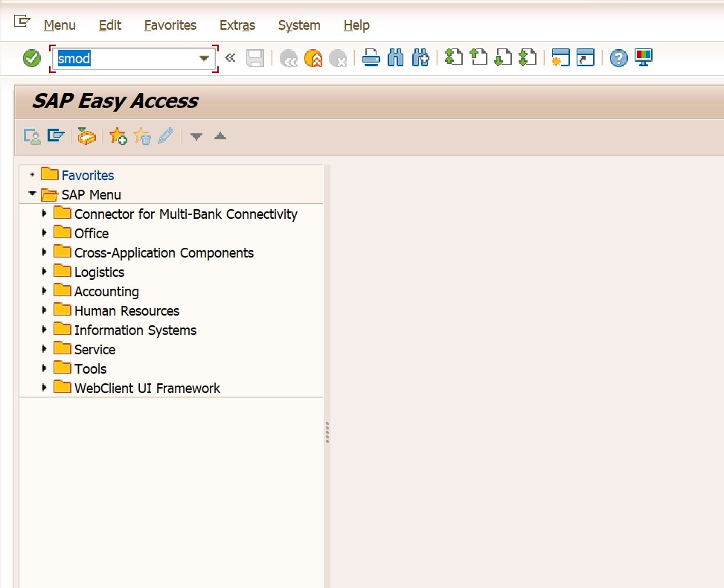Click the First Page navigation icon
The height and width of the screenshot is (588, 724).
(453, 58)
